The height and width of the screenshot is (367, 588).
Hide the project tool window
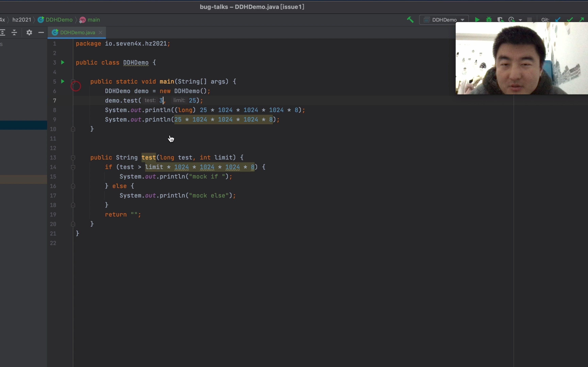click(41, 32)
